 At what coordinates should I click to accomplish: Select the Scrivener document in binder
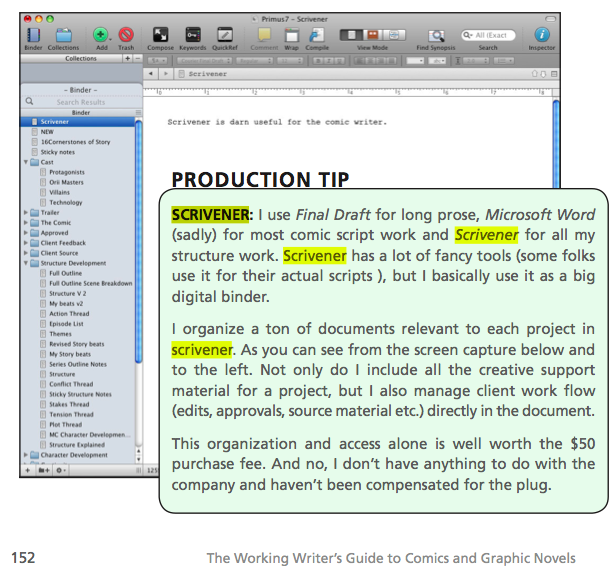(x=78, y=122)
